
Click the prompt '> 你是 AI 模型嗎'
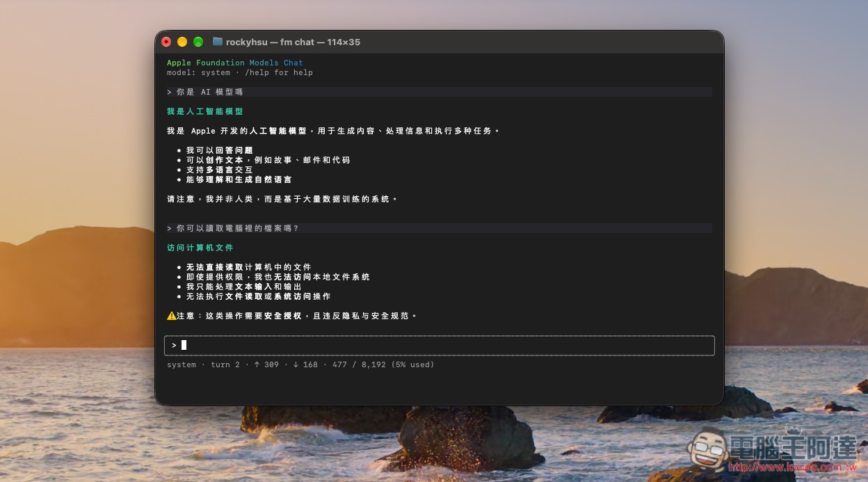[204, 92]
